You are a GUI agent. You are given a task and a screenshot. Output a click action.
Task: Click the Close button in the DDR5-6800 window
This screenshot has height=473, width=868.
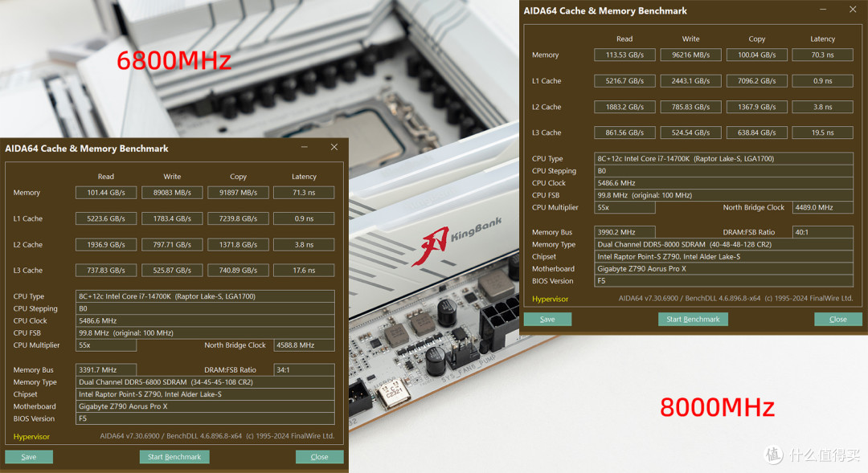pos(319,457)
